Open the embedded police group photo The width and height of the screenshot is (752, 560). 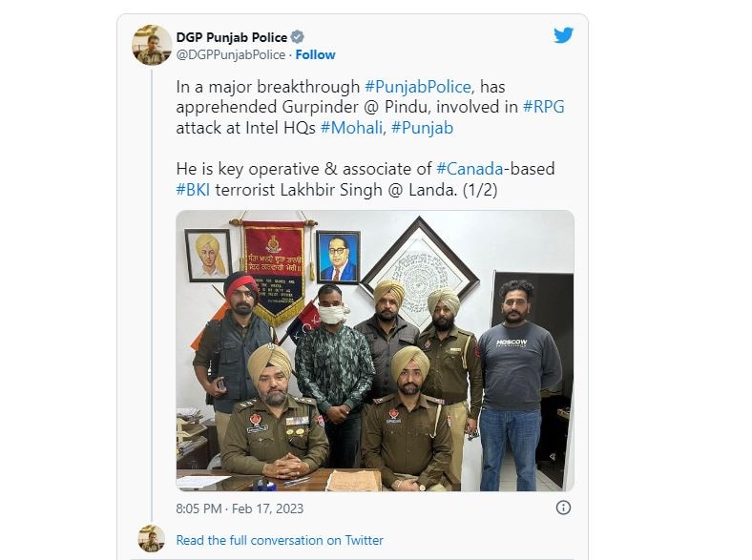tap(375, 350)
